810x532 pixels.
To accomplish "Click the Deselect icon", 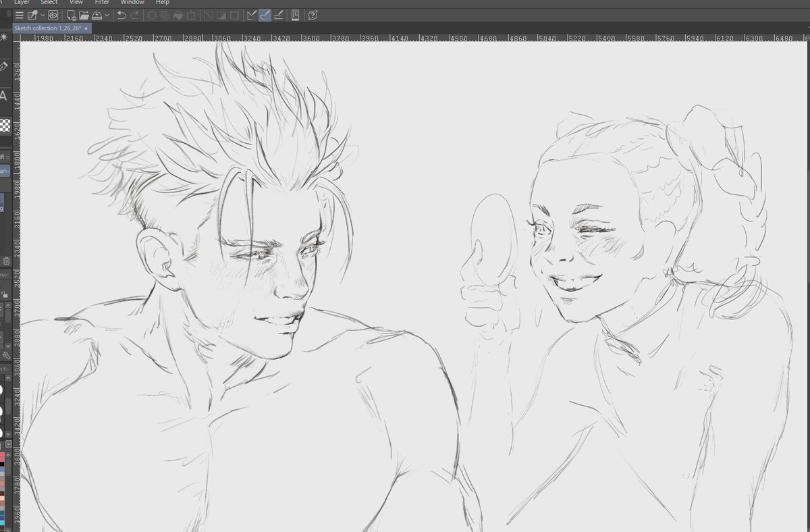I will (209, 15).
